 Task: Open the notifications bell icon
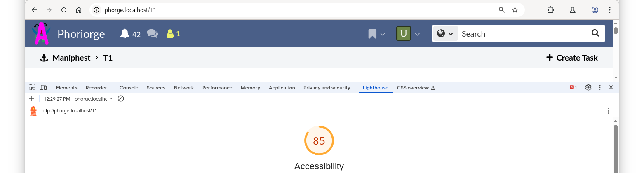tap(125, 34)
